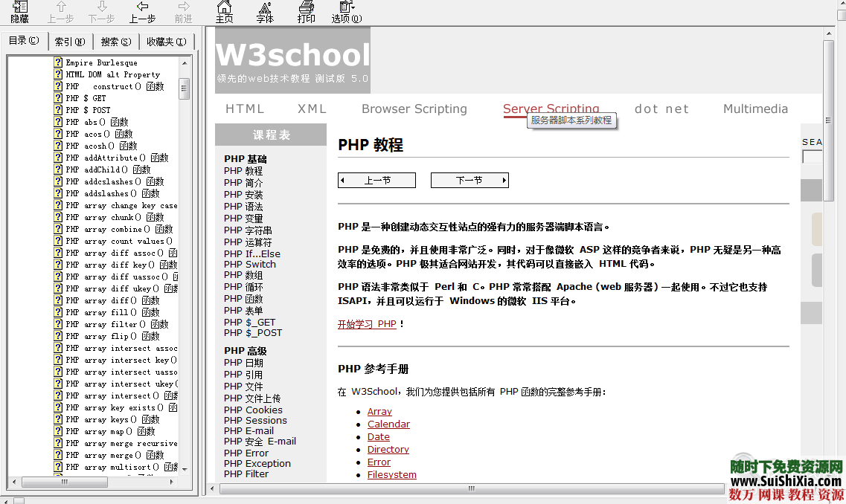Click the 前进 forward arrow icon
Screen dimensions: 846x504
click(x=184, y=11)
